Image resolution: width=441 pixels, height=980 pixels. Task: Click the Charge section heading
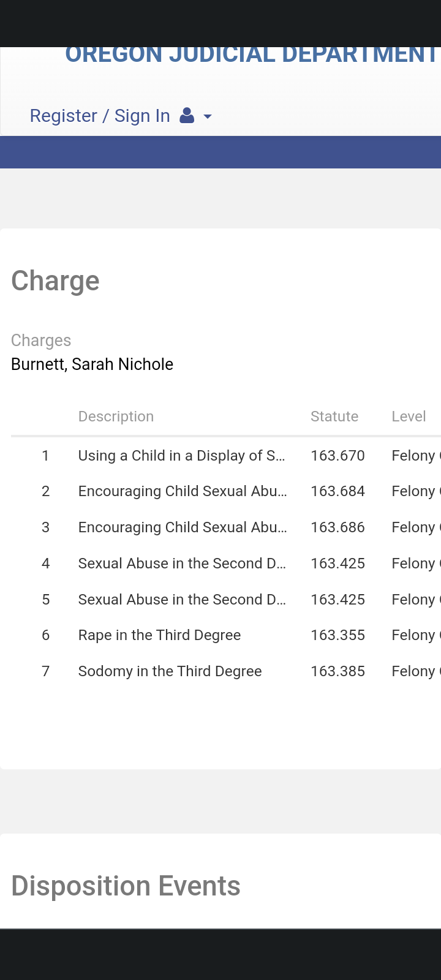coord(55,281)
